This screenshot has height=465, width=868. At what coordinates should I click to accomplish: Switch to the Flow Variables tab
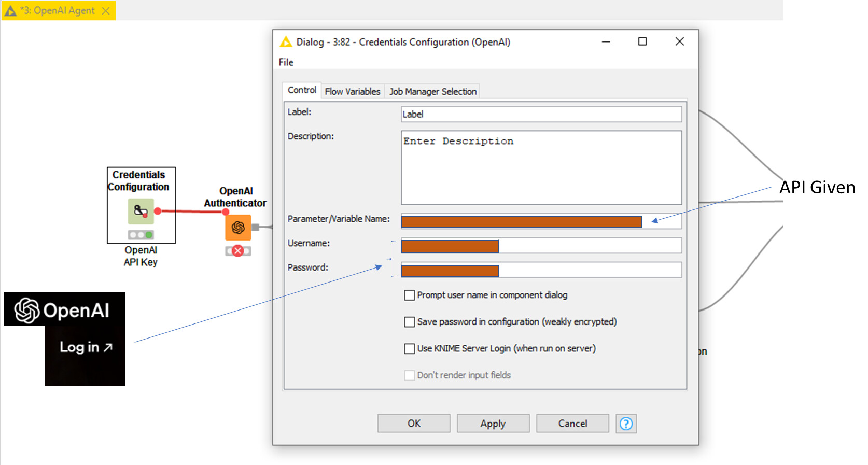click(352, 91)
